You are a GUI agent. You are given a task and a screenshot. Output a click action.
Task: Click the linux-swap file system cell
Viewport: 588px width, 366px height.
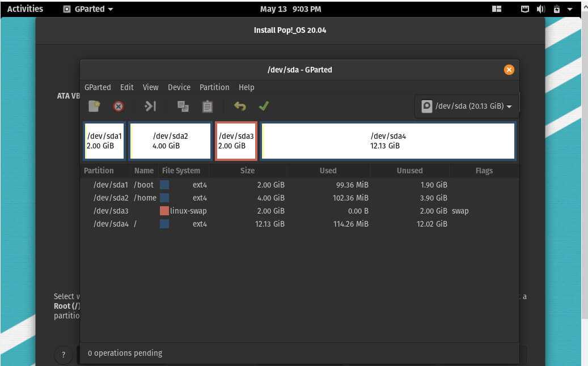coord(188,211)
